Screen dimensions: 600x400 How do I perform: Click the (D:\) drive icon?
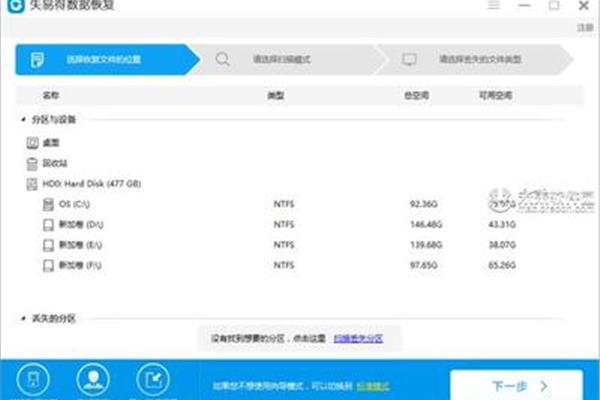pos(48,225)
